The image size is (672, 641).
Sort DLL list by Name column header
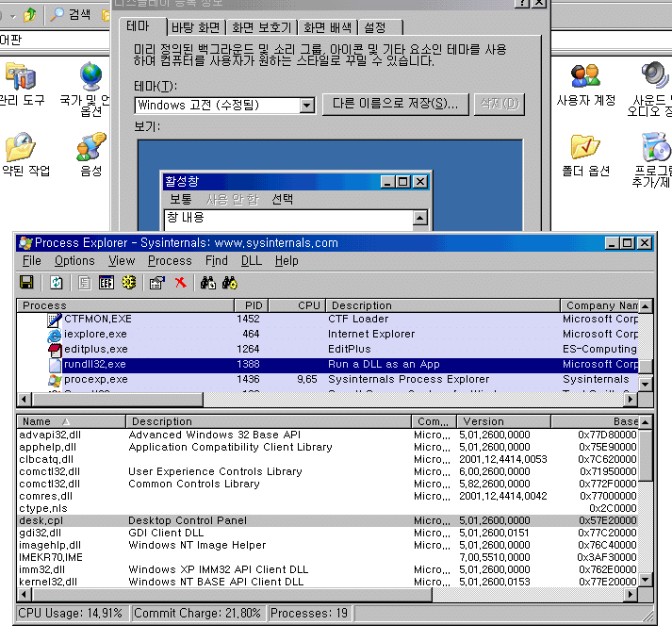(71, 421)
